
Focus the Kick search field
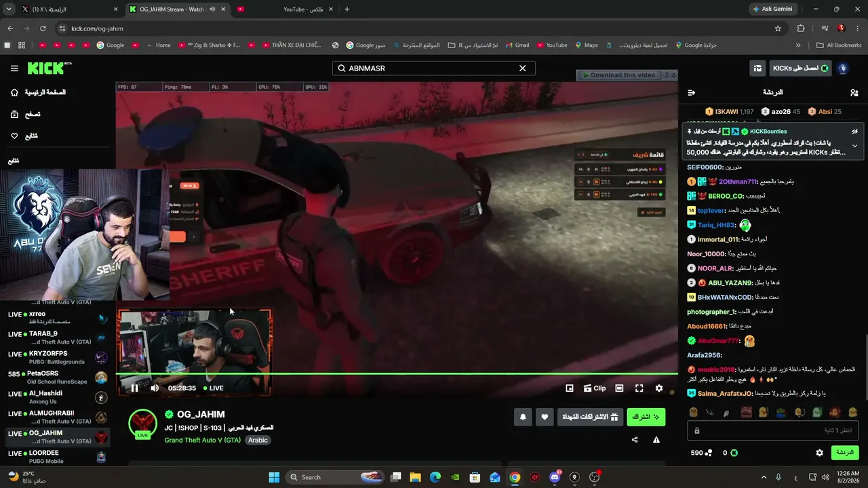(434, 68)
